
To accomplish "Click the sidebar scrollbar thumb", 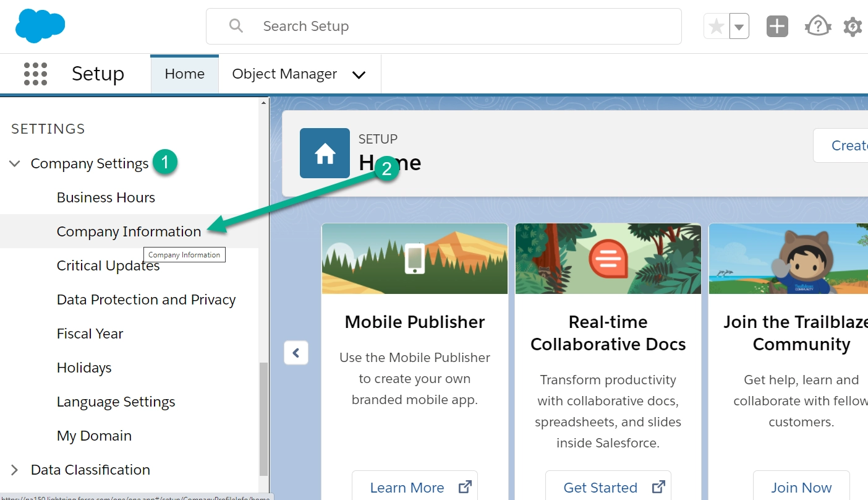I will [x=263, y=419].
